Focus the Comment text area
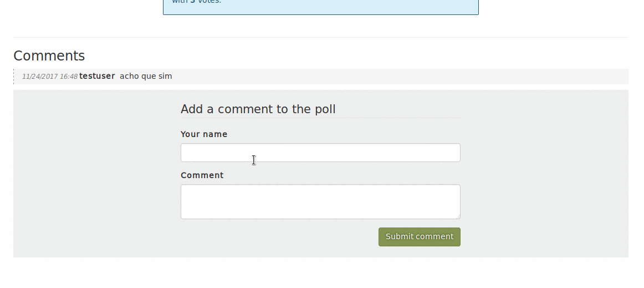Screen dimensions: 644x288 [320, 201]
